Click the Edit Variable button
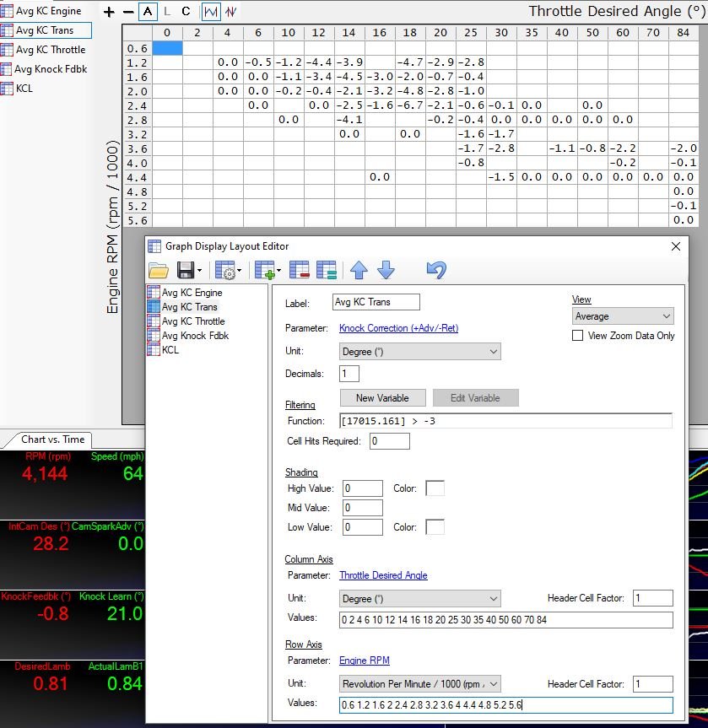This screenshot has height=728, width=708. tap(476, 398)
